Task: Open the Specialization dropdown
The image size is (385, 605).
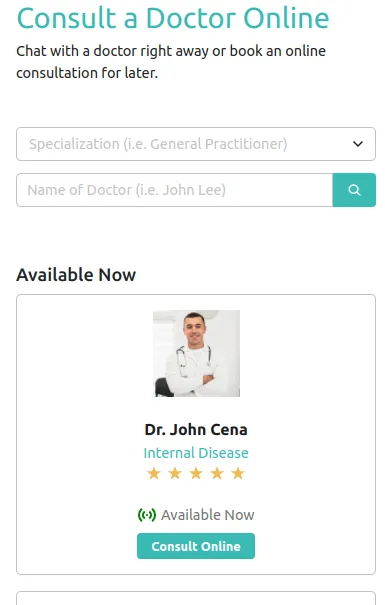Action: (x=196, y=144)
